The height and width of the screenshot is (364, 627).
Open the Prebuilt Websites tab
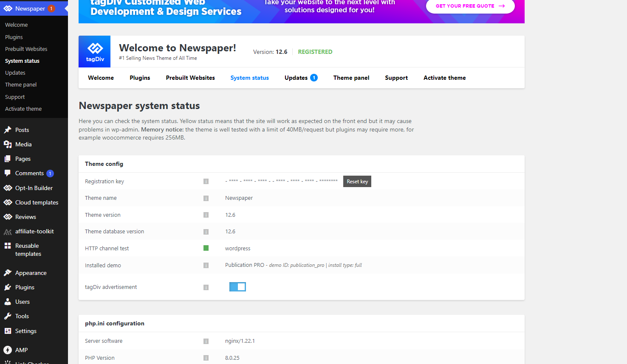(x=190, y=78)
